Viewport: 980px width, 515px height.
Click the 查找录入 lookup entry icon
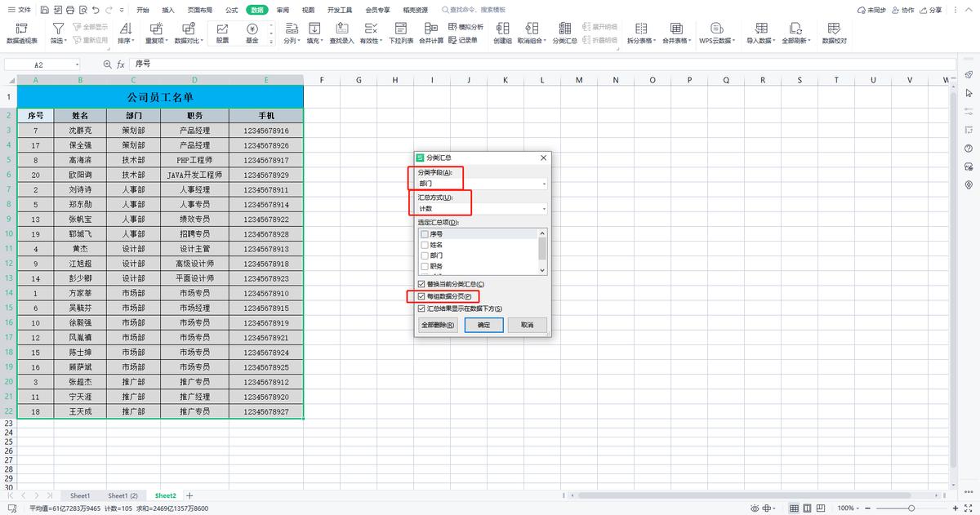341,33
